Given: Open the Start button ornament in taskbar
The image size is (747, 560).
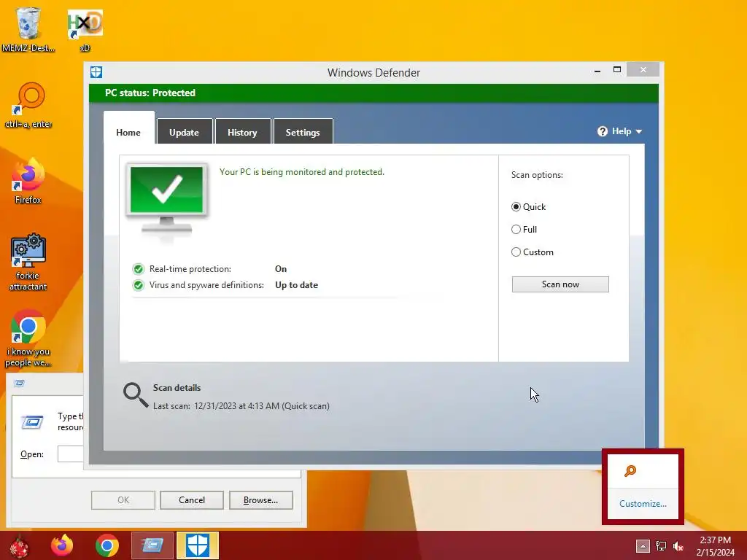Looking at the screenshot, I should pyautogui.click(x=19, y=545).
